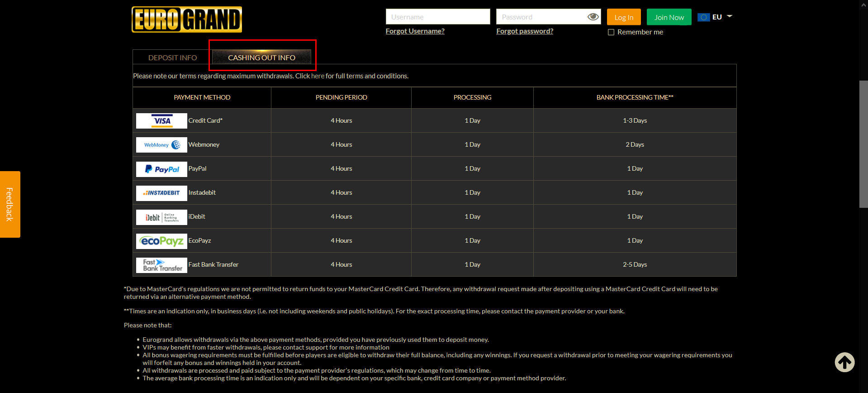The image size is (868, 393).
Task: Click the '1-3 Days' bank time cell
Action: pos(635,120)
